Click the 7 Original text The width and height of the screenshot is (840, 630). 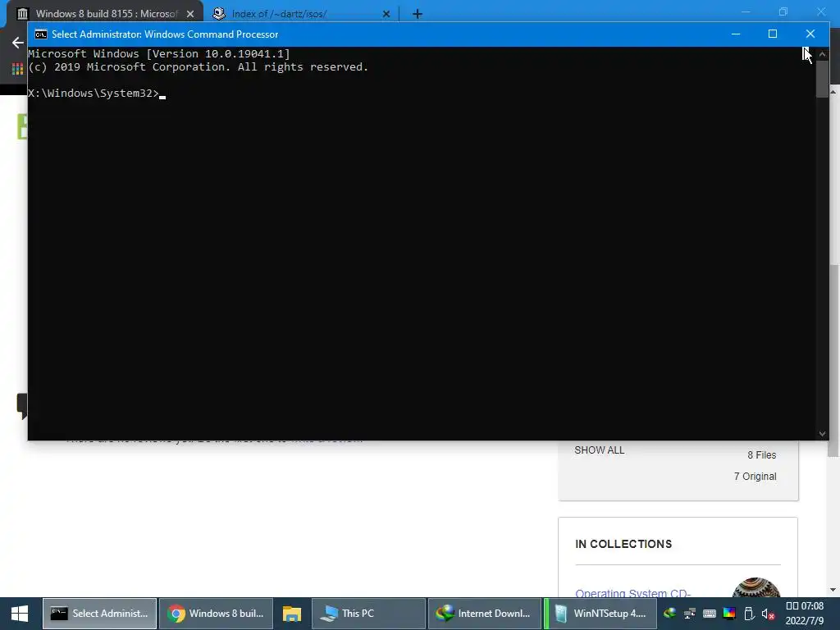pyautogui.click(x=755, y=477)
